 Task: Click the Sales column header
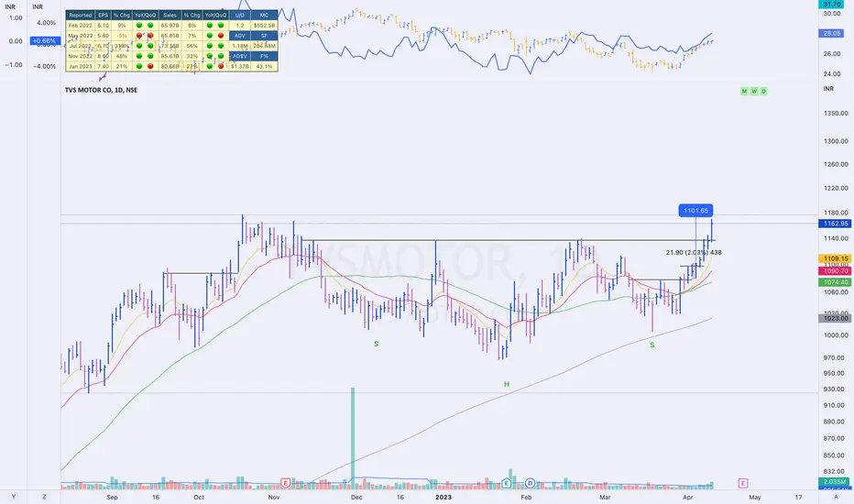pyautogui.click(x=170, y=16)
